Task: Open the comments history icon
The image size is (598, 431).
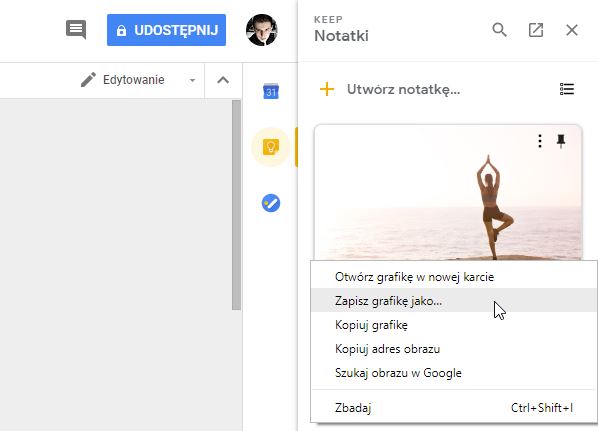Action: point(76,30)
